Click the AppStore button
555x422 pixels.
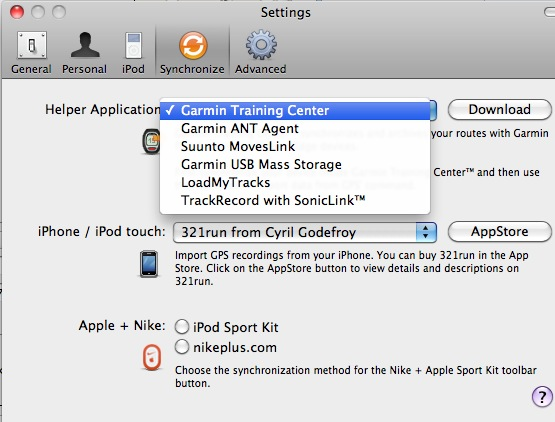coord(499,232)
